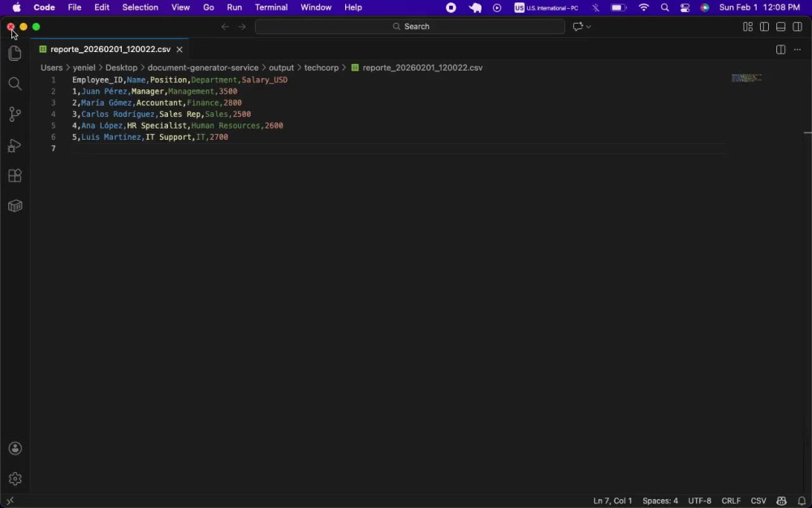Viewport: 812px width, 508px height.
Task: Click line number 1 in gutter
Action: pyautogui.click(x=54, y=80)
